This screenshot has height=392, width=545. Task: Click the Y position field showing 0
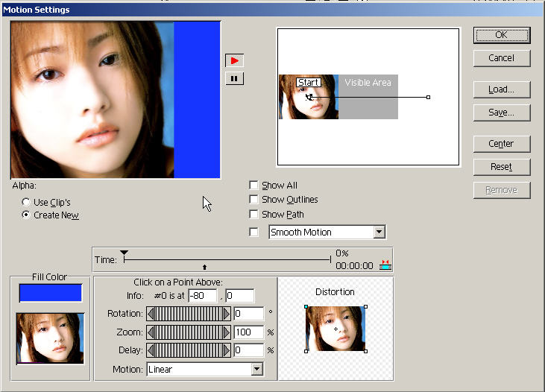coord(240,296)
